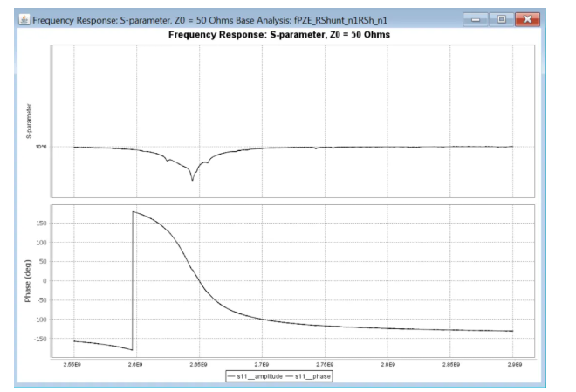The width and height of the screenshot is (576, 392).
Task: Click the 2.75E9 frequency tick label
Action: tap(325, 359)
